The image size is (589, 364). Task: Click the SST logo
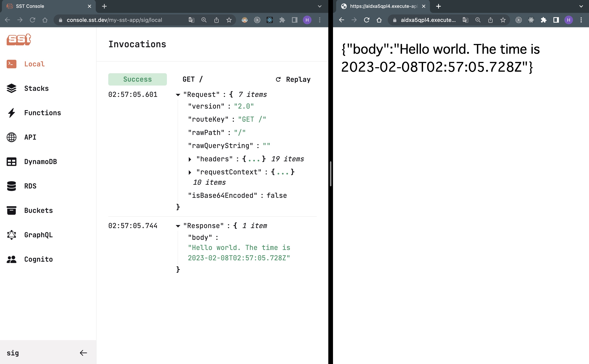point(19,39)
